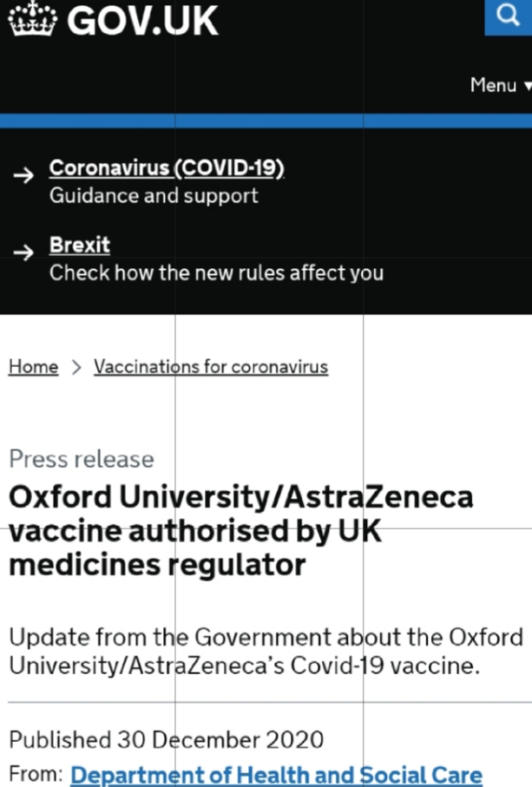This screenshot has width=532, height=787.
Task: Click the 'Guidance and support' text
Action: point(154,195)
